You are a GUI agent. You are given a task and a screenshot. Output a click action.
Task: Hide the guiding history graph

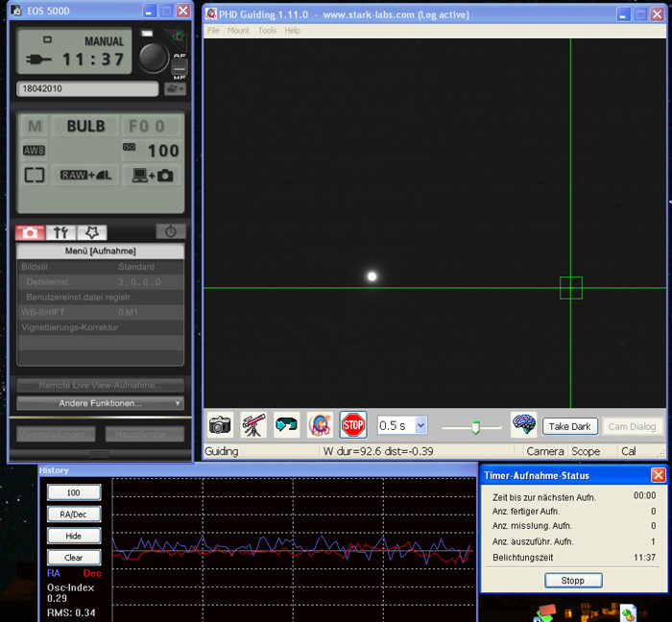tap(74, 536)
